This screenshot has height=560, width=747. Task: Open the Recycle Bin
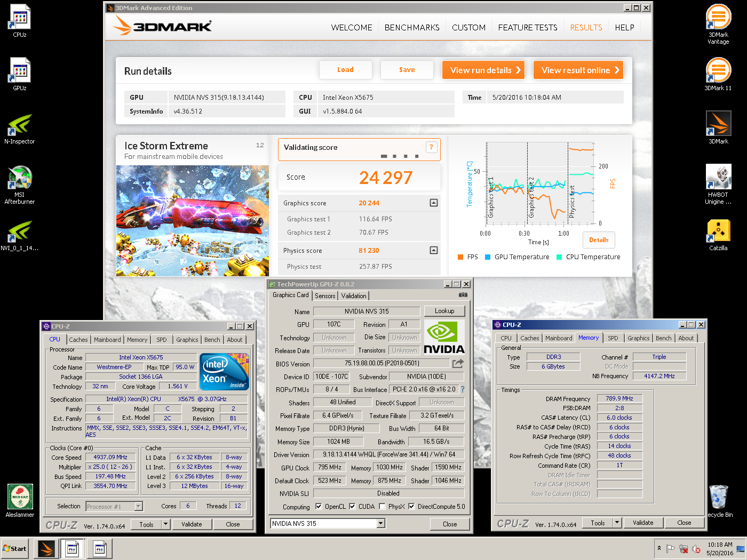(719, 500)
